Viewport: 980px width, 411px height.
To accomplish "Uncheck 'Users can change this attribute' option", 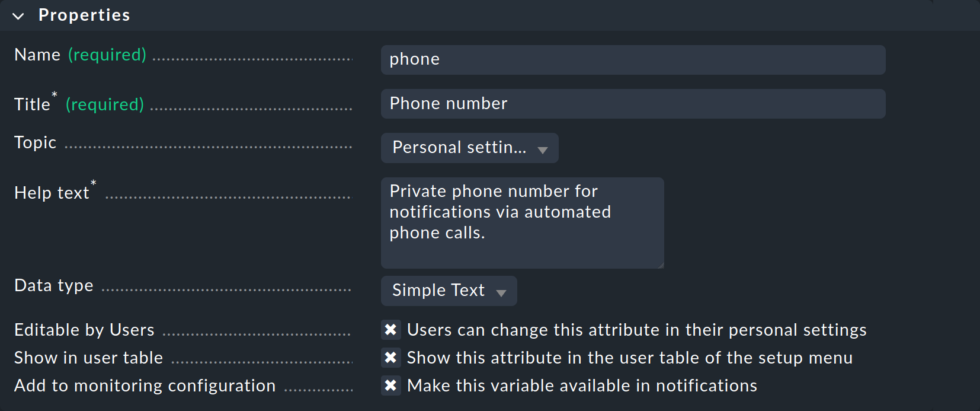I will [x=391, y=329].
